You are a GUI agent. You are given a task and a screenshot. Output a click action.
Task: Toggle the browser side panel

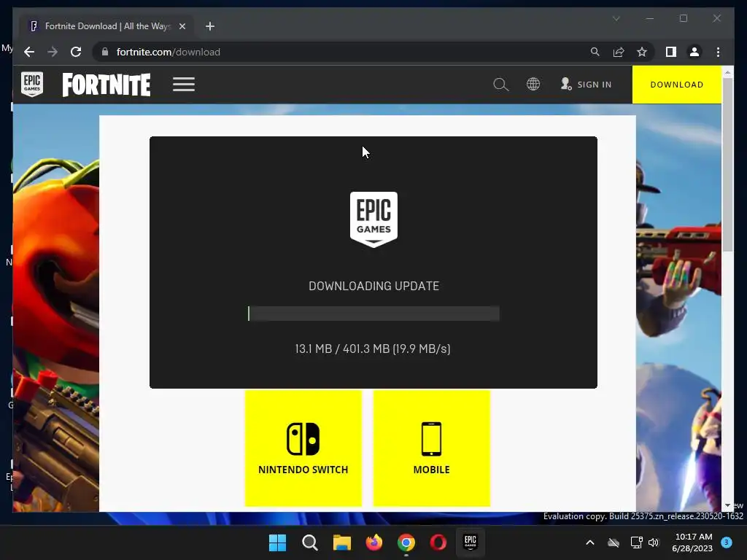tap(671, 52)
